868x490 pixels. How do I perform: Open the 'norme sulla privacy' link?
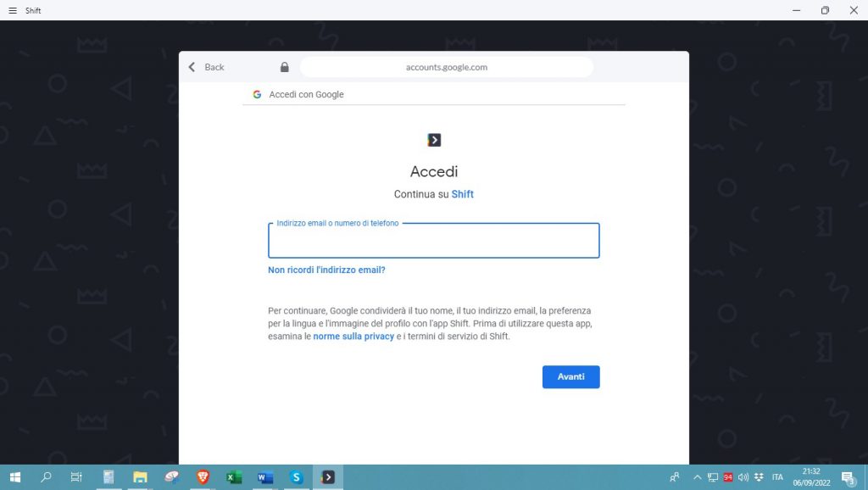[x=353, y=337]
